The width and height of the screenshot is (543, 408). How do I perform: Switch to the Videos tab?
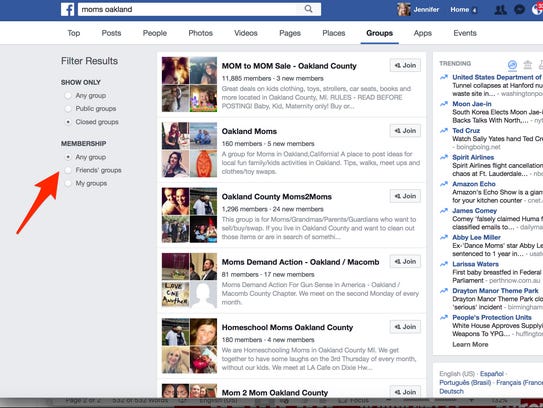[246, 33]
